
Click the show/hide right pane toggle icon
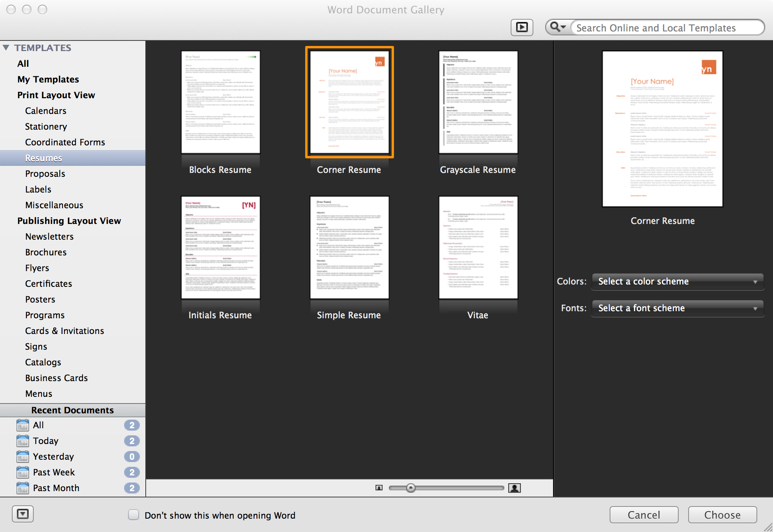(522, 28)
